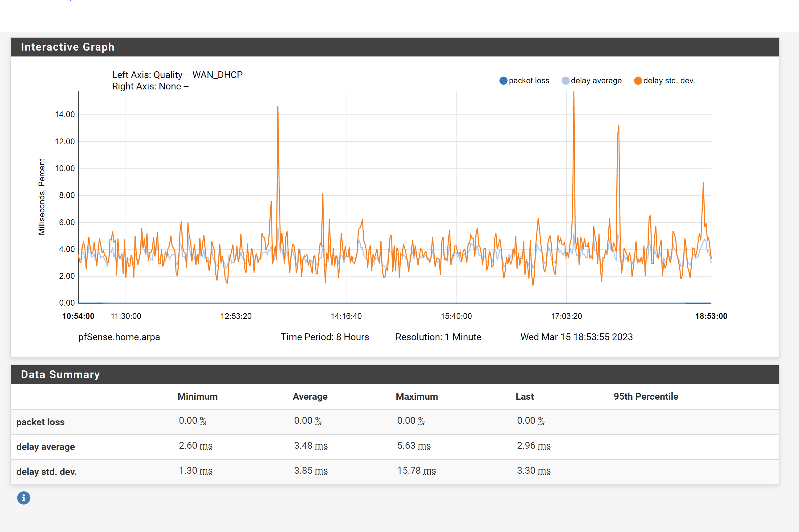
Task: Toggle the delay average legend series
Action: pos(592,81)
